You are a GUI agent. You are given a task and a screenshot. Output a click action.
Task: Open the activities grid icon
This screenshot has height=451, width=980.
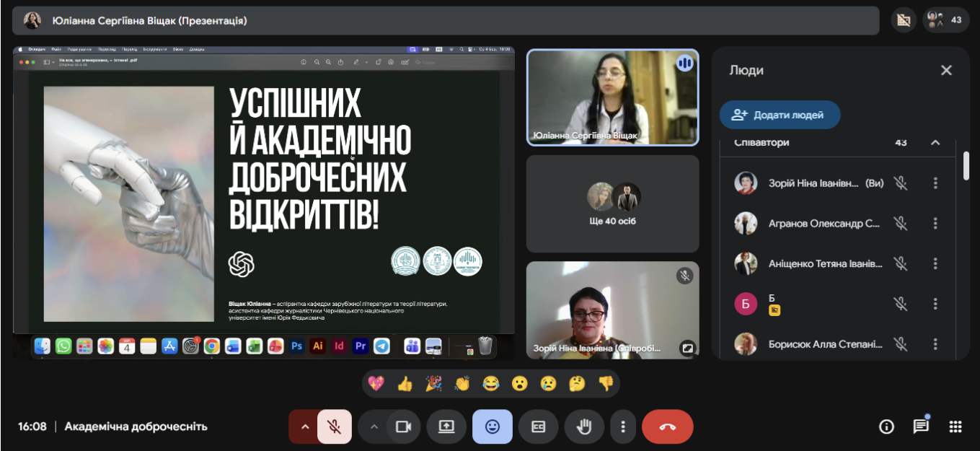(955, 426)
